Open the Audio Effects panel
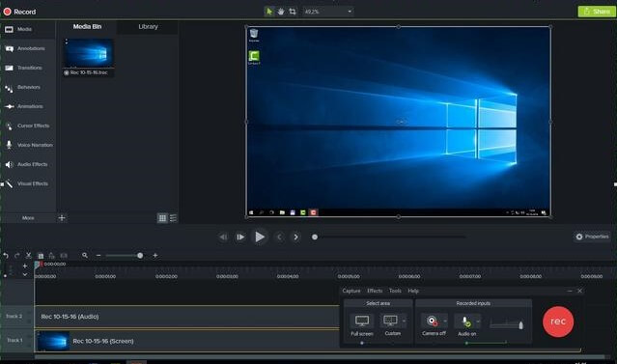 pos(28,164)
